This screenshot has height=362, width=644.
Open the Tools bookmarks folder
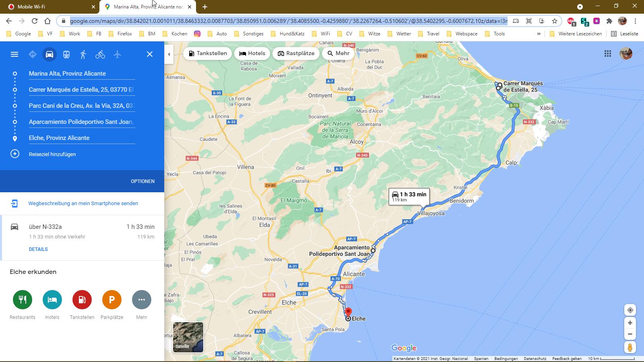point(495,34)
